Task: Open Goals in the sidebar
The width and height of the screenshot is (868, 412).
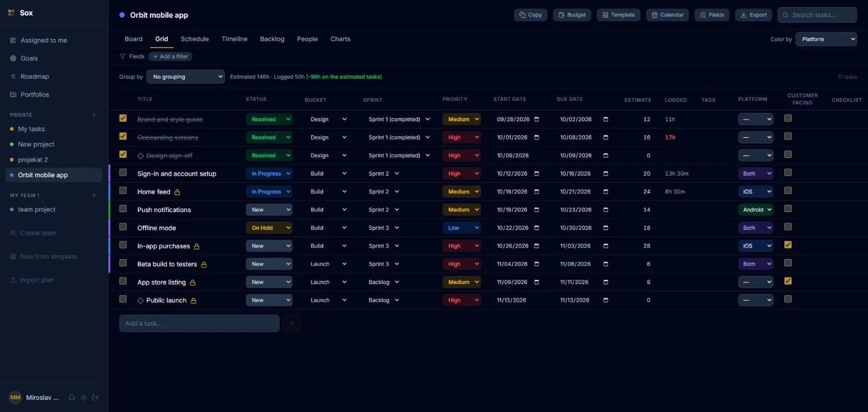Action: [x=54, y=58]
